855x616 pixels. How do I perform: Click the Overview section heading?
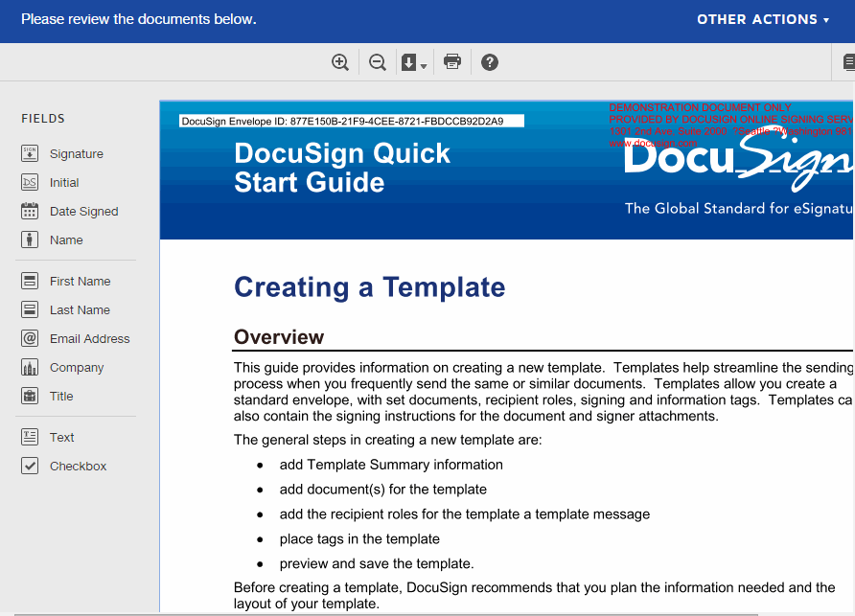click(x=279, y=337)
